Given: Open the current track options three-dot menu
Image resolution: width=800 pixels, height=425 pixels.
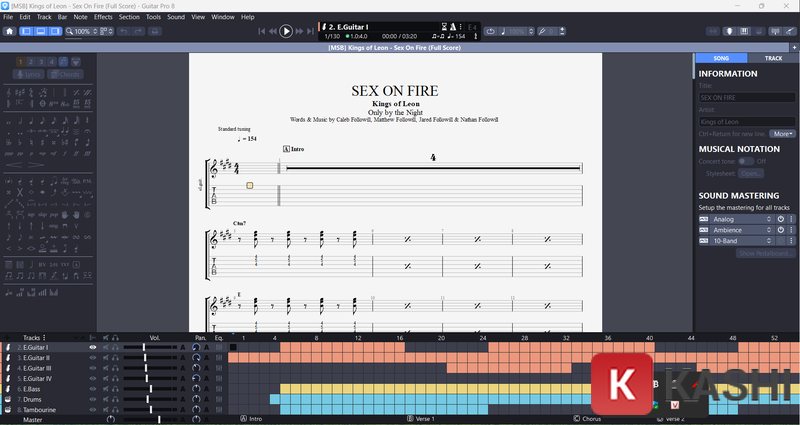Looking at the screenshot, I should (461, 27).
